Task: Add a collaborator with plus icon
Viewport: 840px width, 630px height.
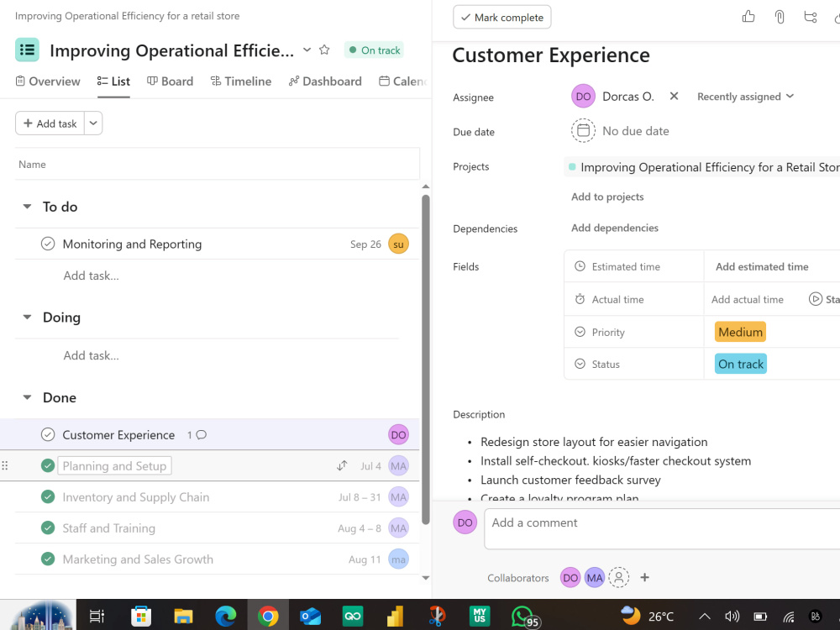Action: coord(644,577)
